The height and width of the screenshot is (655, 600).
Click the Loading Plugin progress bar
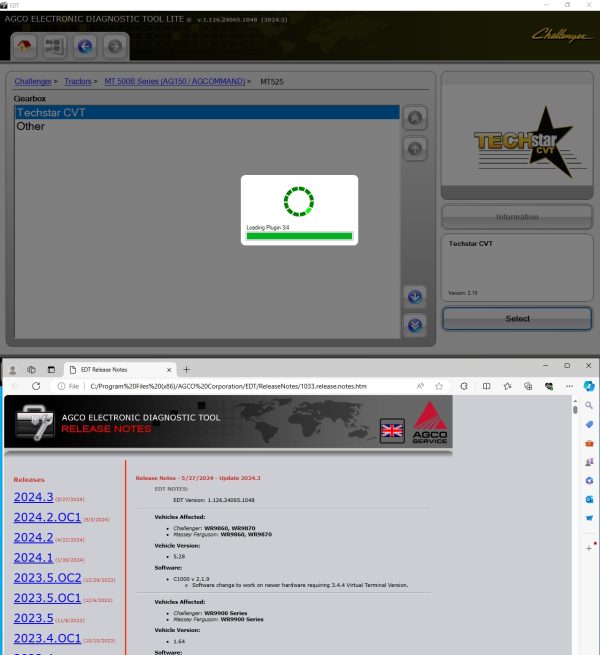point(299,236)
